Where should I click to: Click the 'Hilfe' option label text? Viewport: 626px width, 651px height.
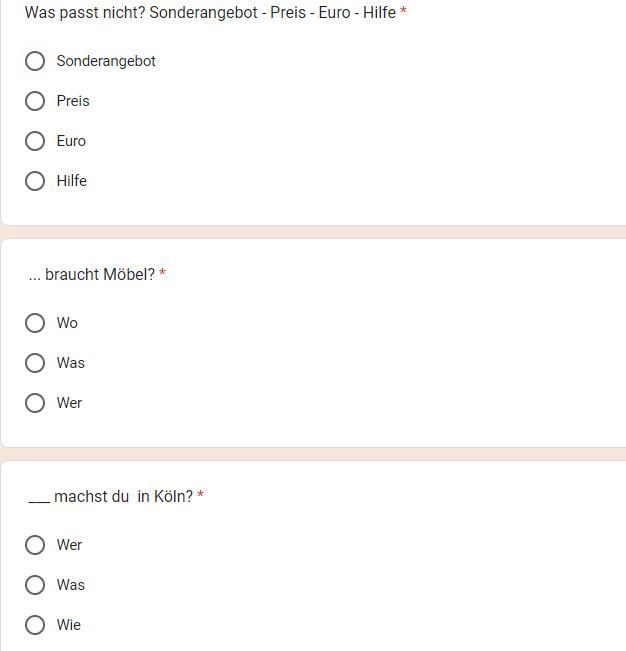72,181
